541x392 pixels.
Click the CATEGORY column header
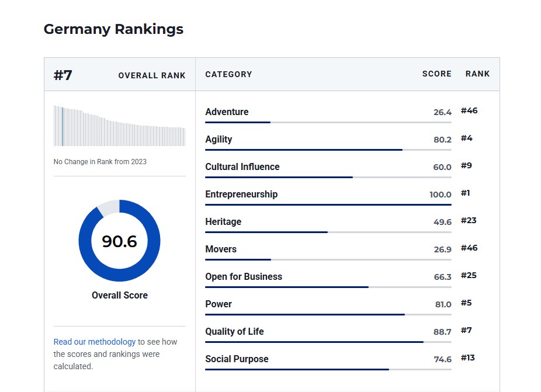228,75
